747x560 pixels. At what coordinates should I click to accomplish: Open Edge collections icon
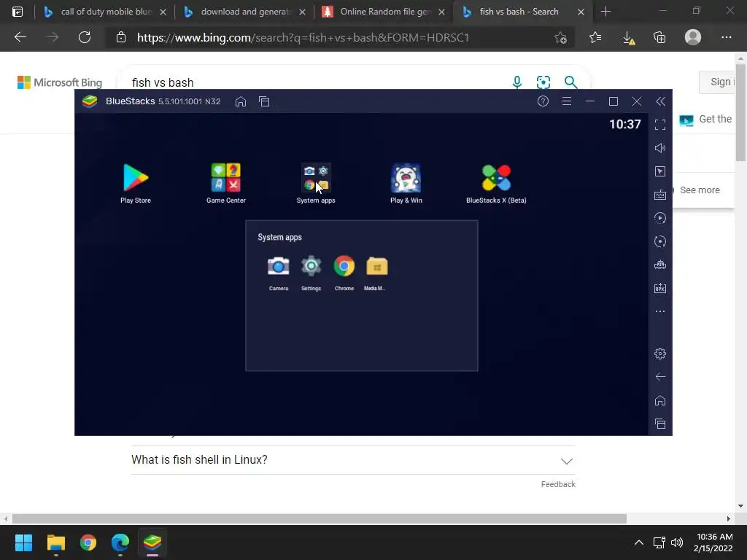click(x=659, y=37)
